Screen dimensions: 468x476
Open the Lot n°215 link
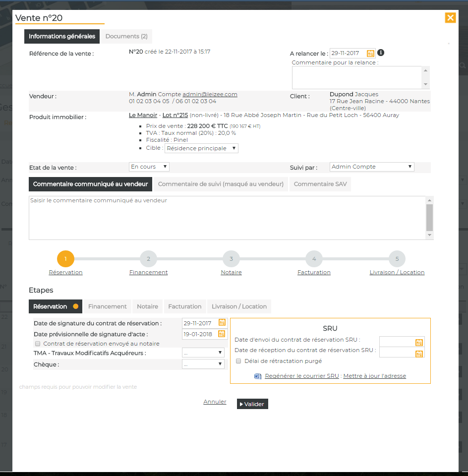tap(175, 116)
